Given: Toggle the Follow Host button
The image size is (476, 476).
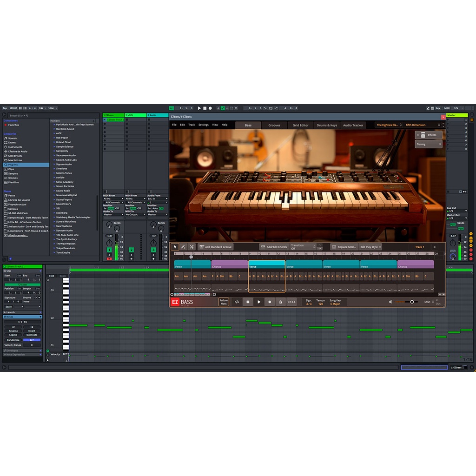Looking at the screenshot, I should 224,302.
